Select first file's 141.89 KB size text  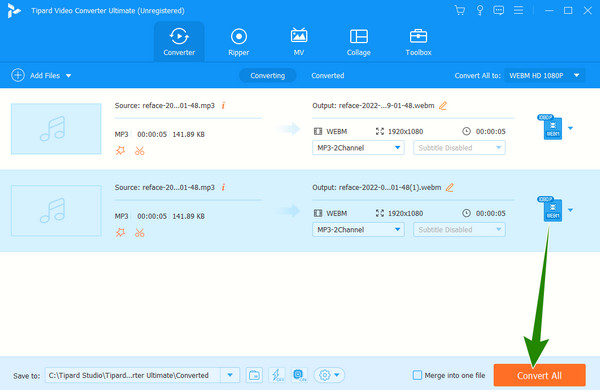pyautogui.click(x=189, y=134)
